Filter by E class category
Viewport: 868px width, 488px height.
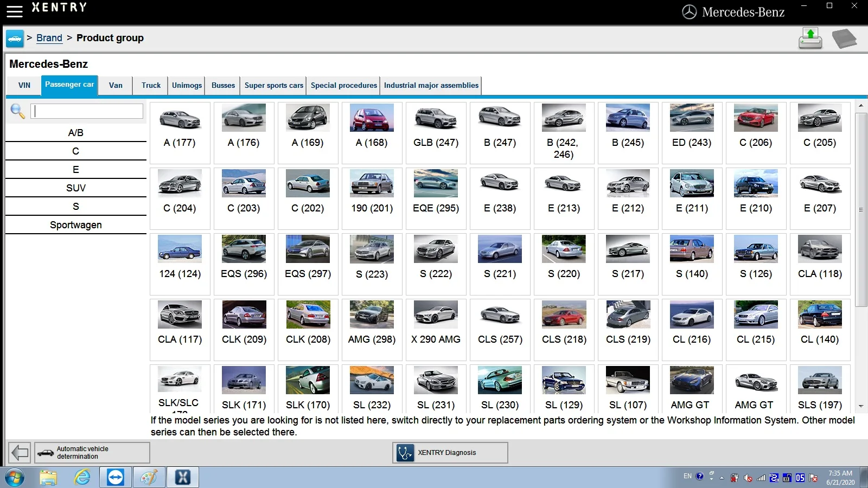[x=76, y=170]
